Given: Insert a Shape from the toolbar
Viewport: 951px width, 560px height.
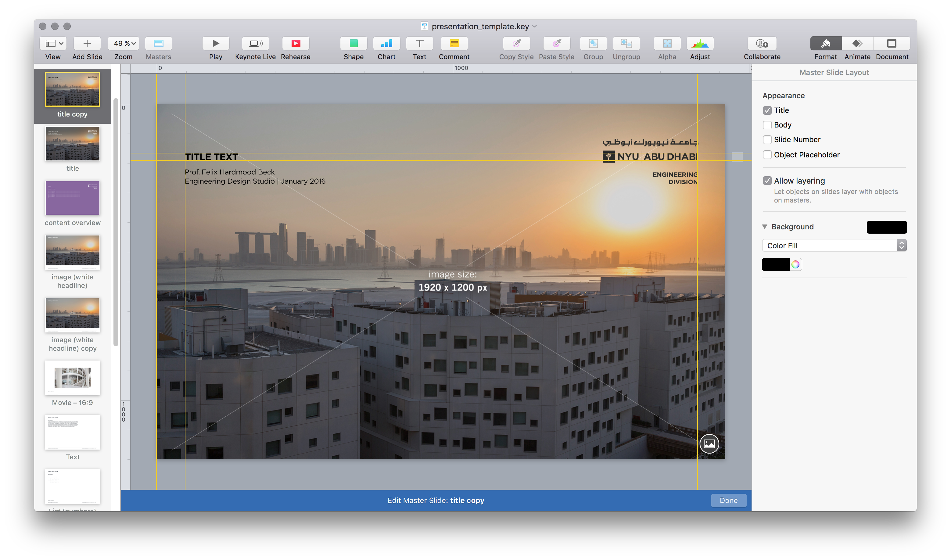Looking at the screenshot, I should [353, 43].
